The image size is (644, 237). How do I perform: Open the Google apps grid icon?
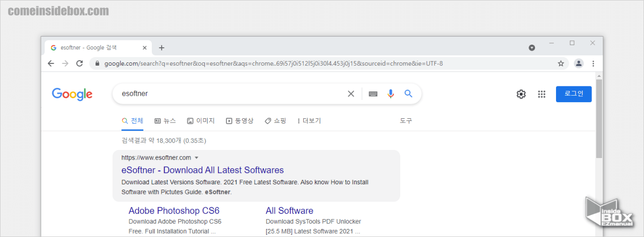click(541, 94)
